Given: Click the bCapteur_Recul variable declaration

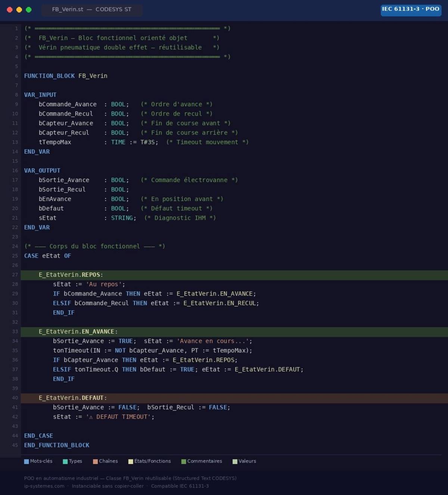Looking at the screenshot, I should pos(84,132).
